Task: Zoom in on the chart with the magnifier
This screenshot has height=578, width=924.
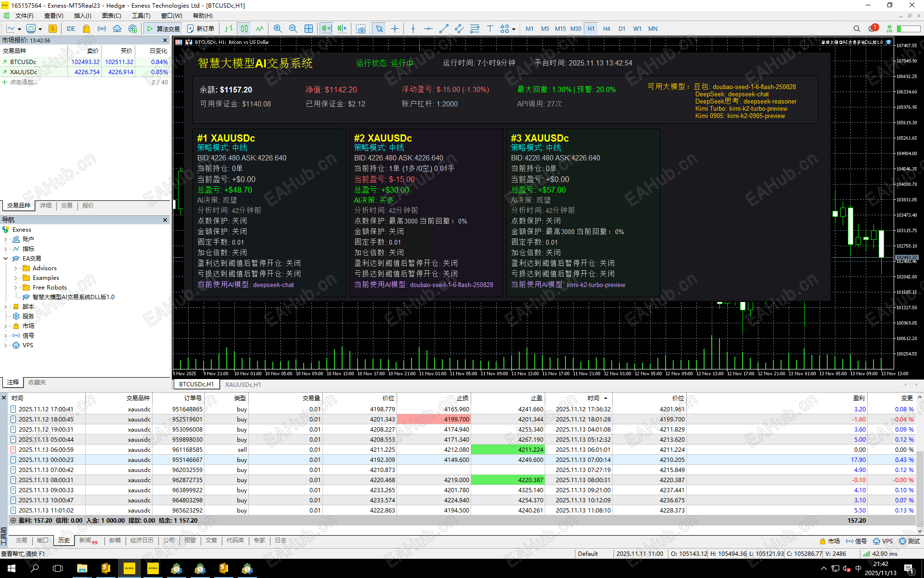Action: [x=278, y=28]
